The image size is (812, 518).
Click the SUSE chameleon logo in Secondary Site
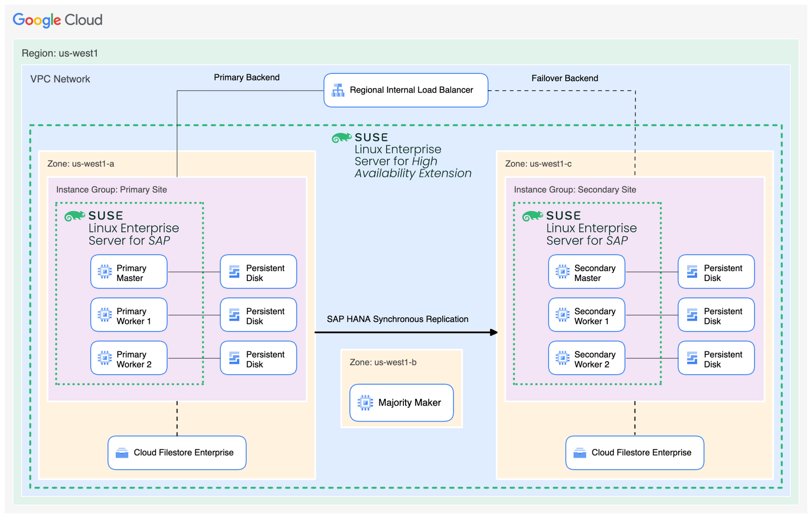533,216
